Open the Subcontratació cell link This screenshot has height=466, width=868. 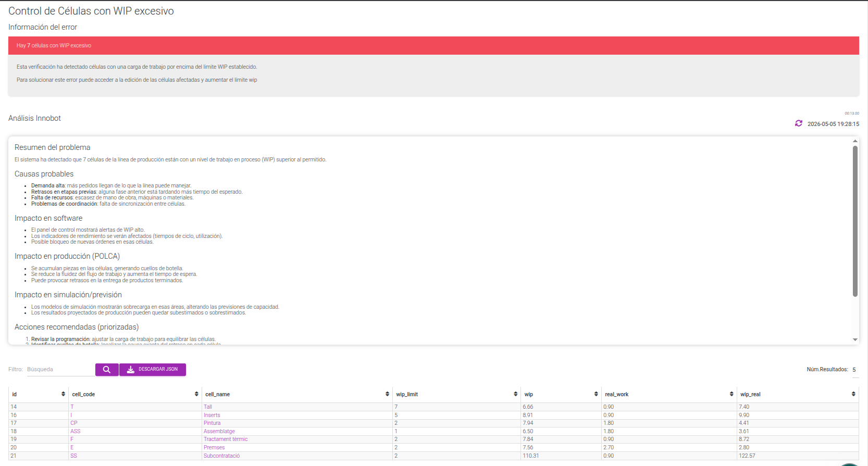tap(222, 456)
